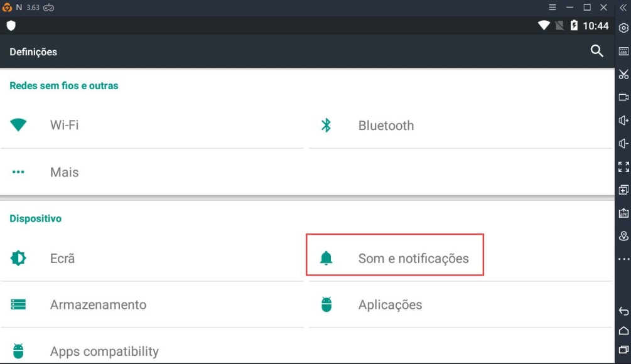Toggle fullscreen mode from the sidebar

622,167
